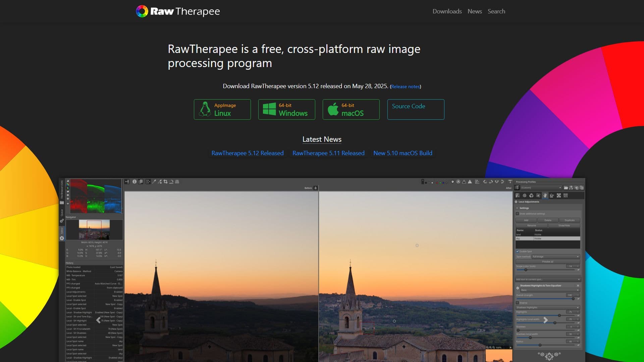Switch to the Queue vertical tab
The height and width of the screenshot is (362, 644).
pos(62,216)
